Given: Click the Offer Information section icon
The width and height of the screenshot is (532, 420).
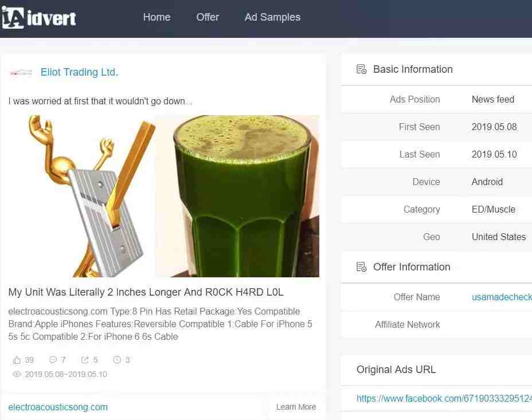Looking at the screenshot, I should 361,267.
